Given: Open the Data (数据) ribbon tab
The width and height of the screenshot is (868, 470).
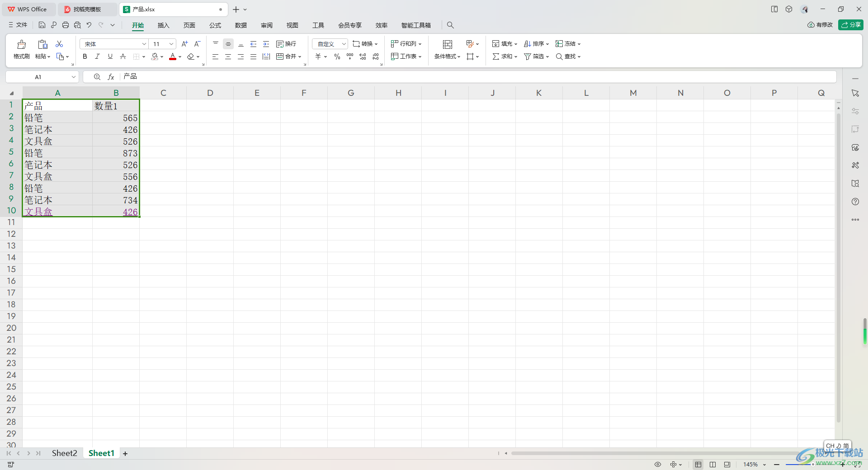Looking at the screenshot, I should (x=241, y=25).
